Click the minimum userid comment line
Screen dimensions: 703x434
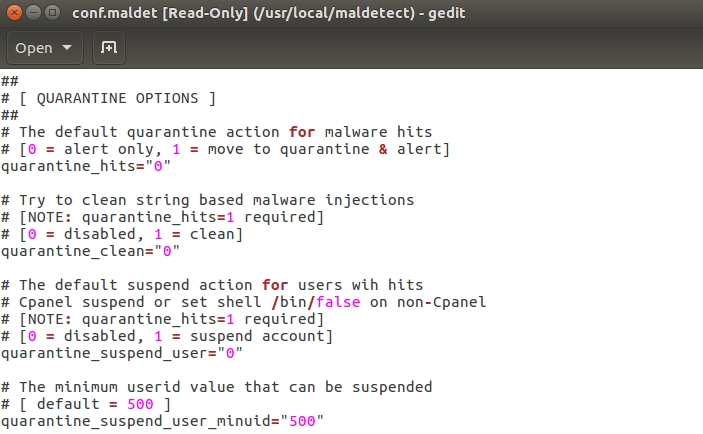click(215, 387)
